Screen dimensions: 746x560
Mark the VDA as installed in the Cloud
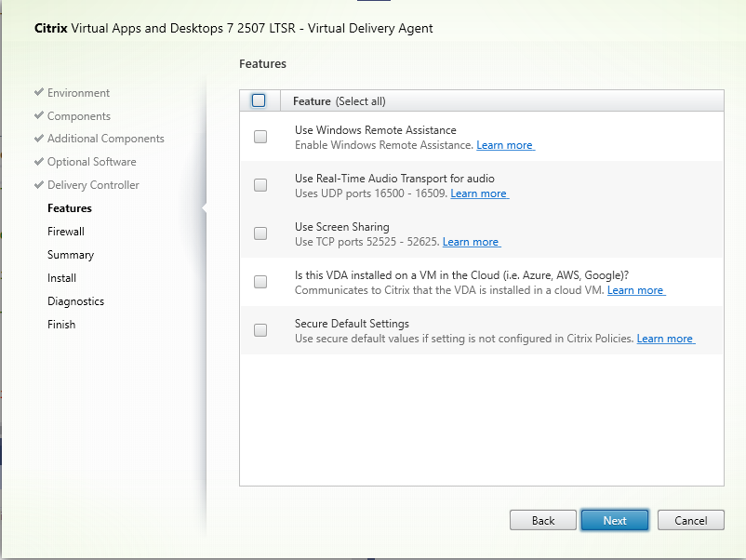[260, 282]
